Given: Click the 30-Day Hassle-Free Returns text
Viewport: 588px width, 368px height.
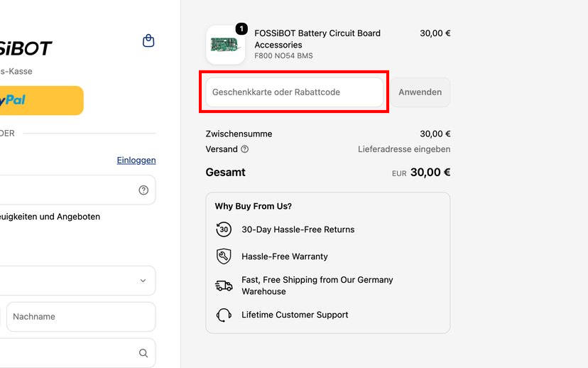Looking at the screenshot, I should [x=298, y=229].
